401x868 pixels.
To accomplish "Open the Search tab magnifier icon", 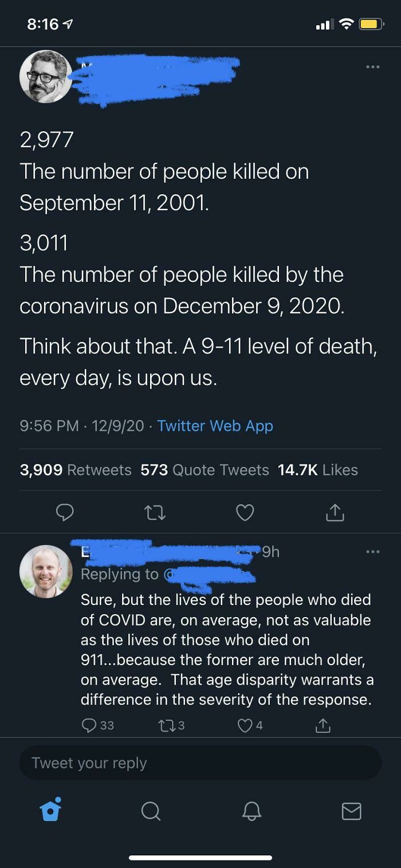I will pos(151,810).
